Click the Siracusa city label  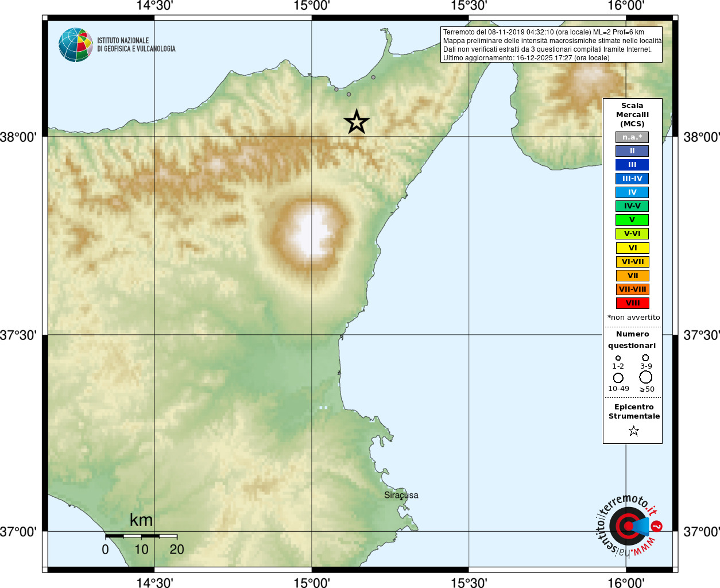pos(401,495)
